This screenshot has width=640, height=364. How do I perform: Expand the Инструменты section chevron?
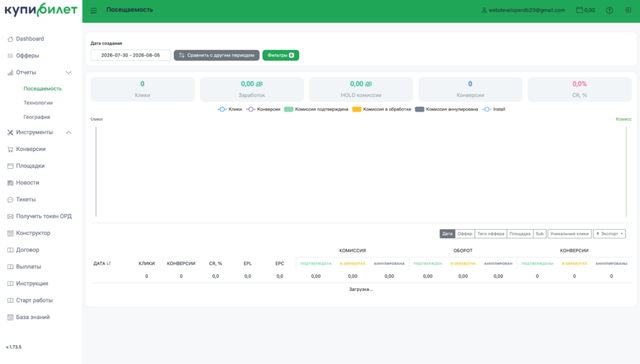(x=69, y=132)
